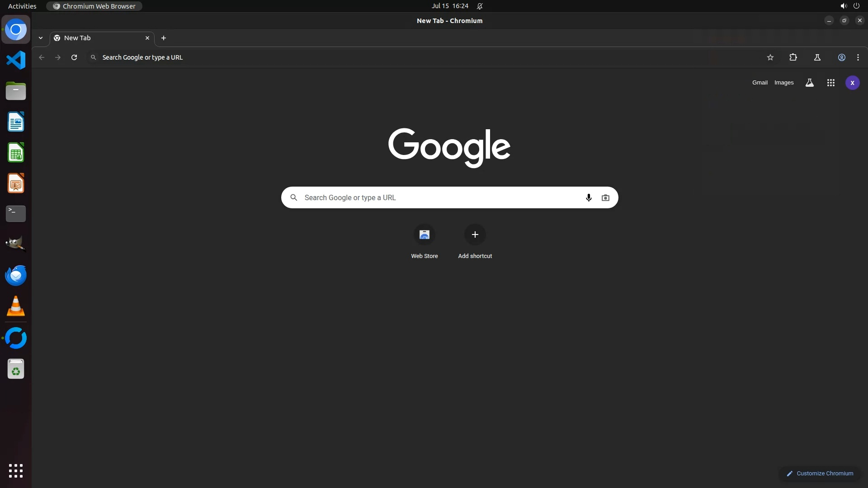The height and width of the screenshot is (488, 868).
Task: Select the New Tab tab
Action: (x=99, y=38)
